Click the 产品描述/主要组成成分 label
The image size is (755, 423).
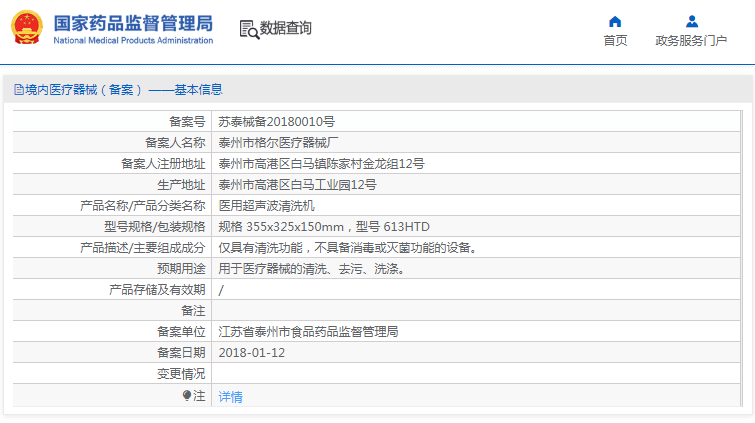tap(143, 248)
